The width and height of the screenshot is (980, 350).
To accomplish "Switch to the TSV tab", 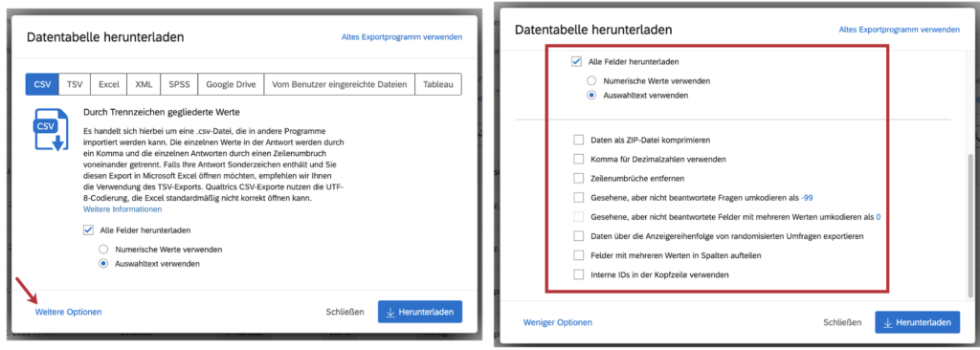I will (x=75, y=84).
